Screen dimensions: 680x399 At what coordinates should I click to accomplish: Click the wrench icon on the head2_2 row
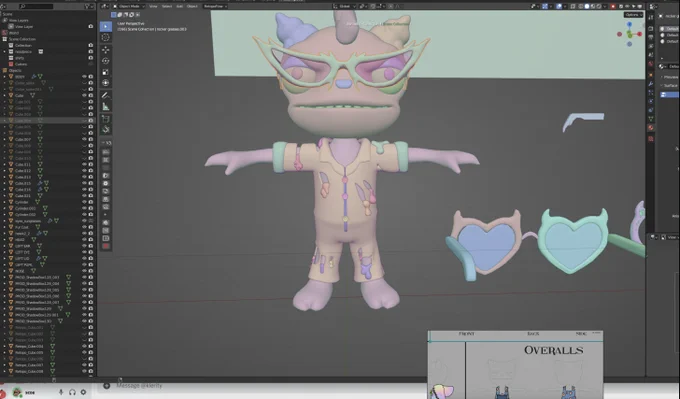tap(39, 233)
